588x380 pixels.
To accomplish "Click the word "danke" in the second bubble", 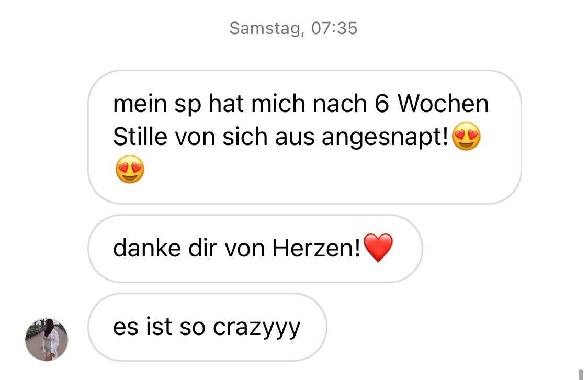I will pos(147,248).
